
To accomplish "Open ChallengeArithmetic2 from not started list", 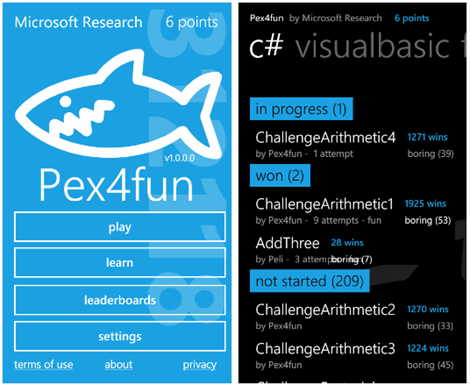I will click(x=354, y=317).
